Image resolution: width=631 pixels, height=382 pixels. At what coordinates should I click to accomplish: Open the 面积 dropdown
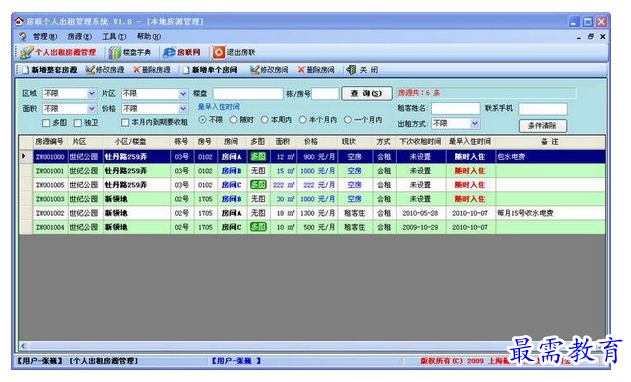(x=91, y=109)
